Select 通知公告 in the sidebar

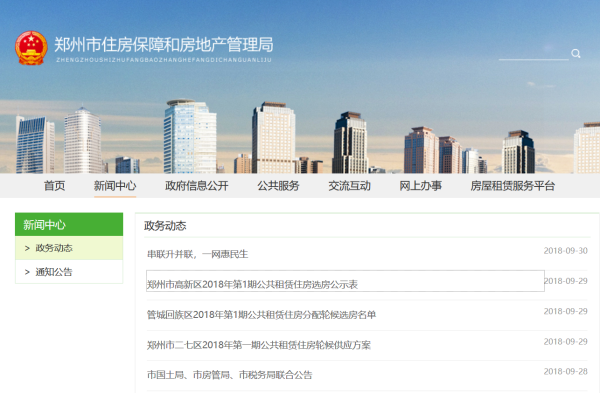[x=69, y=272]
